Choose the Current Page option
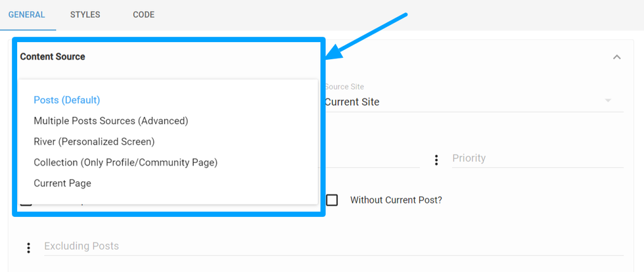This screenshot has width=644, height=272. click(x=62, y=183)
